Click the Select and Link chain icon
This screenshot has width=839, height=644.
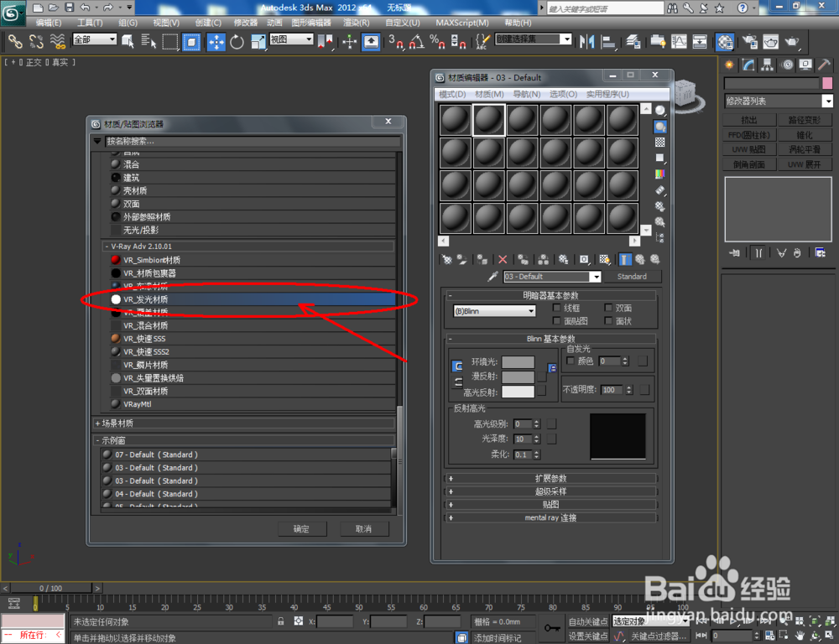[15, 42]
